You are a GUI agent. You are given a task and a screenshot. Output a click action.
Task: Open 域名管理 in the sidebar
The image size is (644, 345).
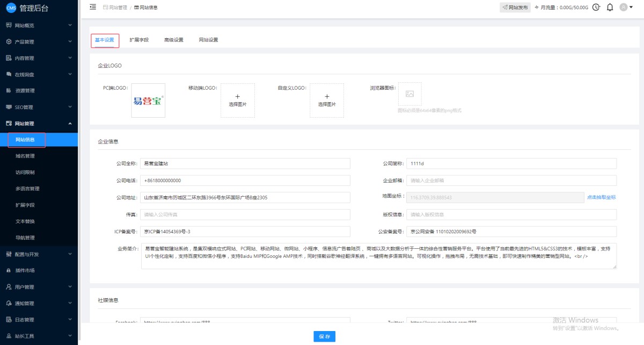[x=25, y=156]
